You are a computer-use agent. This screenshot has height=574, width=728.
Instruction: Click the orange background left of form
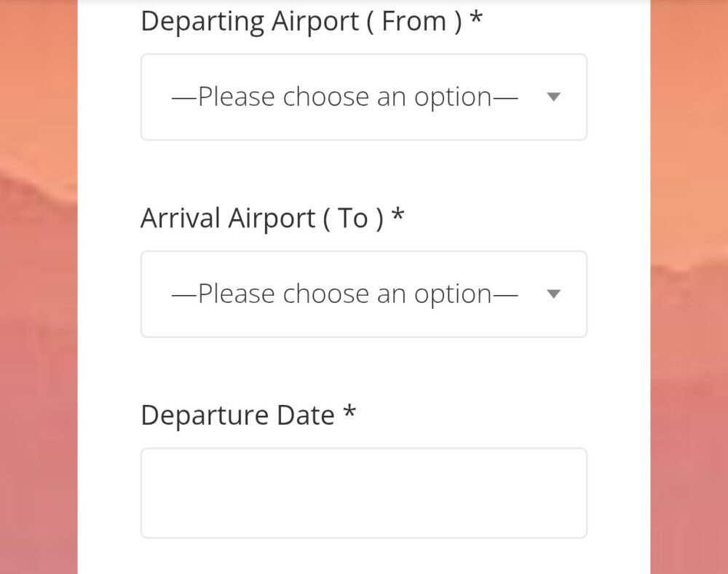tap(39, 287)
